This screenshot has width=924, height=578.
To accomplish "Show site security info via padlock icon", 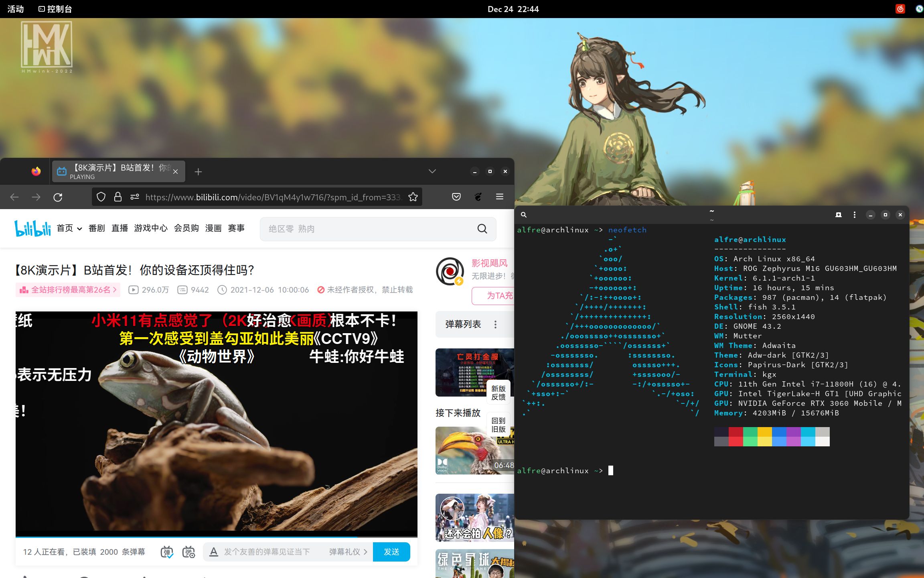I will pyautogui.click(x=118, y=197).
